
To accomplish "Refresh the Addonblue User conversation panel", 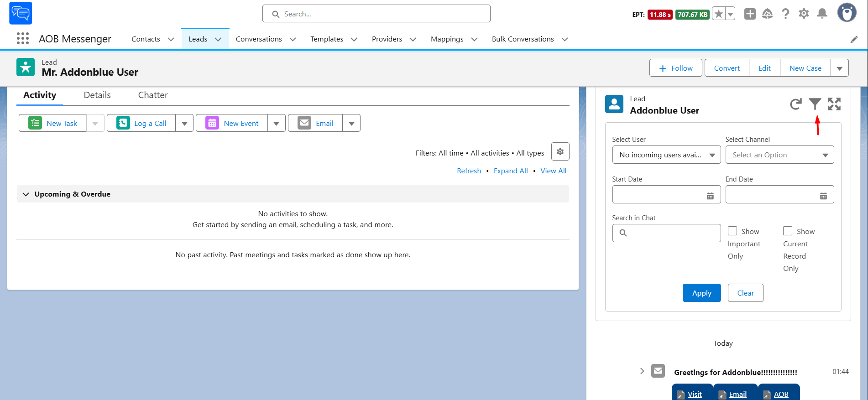I will pyautogui.click(x=795, y=104).
